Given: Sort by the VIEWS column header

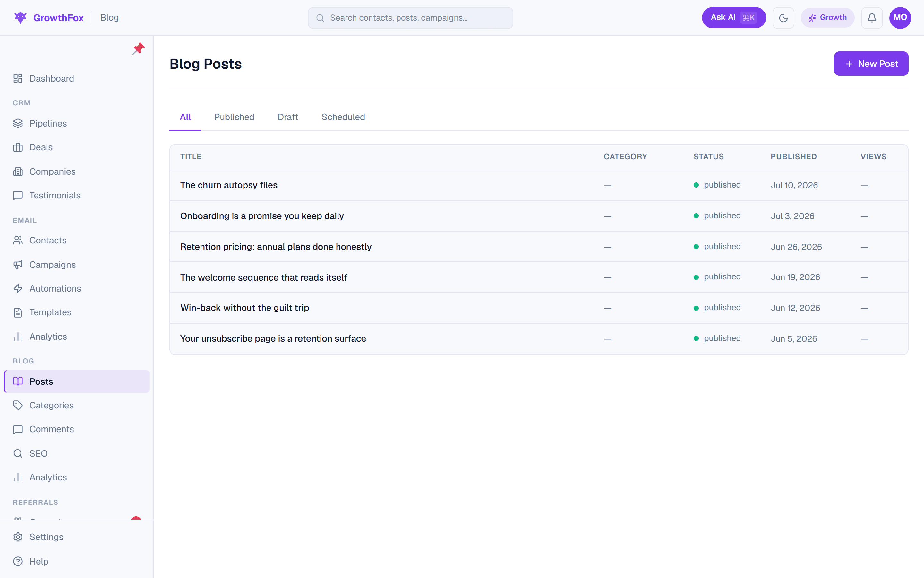Looking at the screenshot, I should click(873, 157).
